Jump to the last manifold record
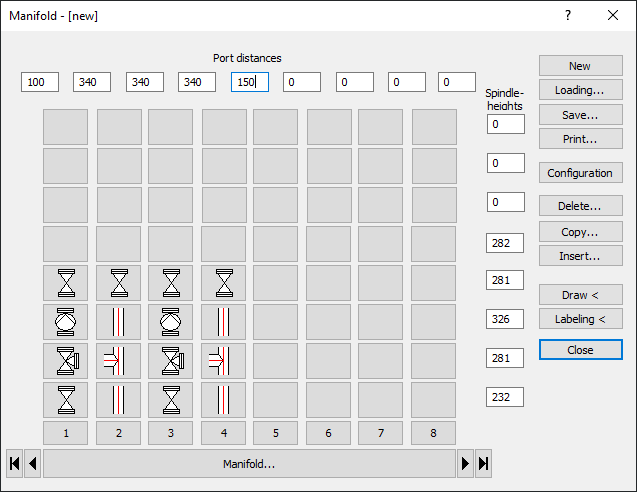 [483, 464]
